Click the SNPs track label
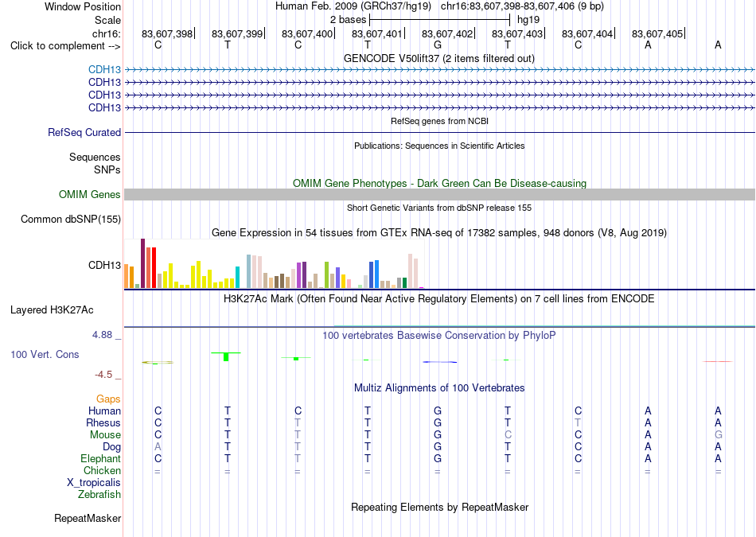 [x=107, y=169]
